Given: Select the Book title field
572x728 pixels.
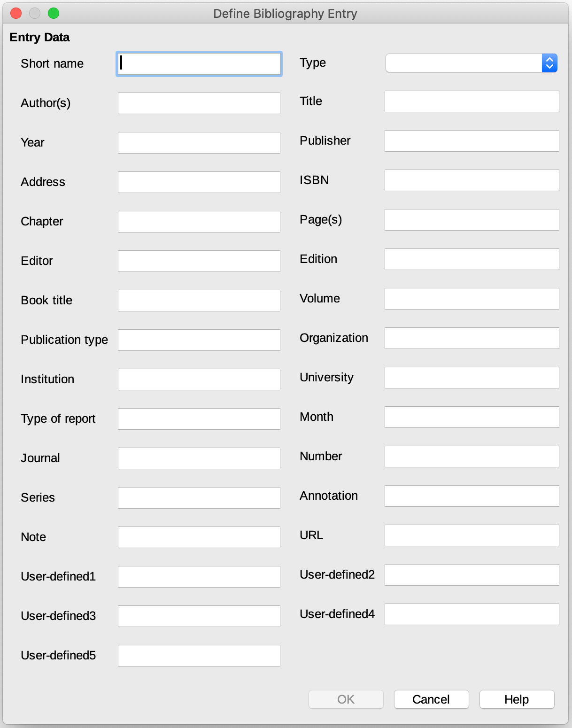Looking at the screenshot, I should tap(199, 300).
